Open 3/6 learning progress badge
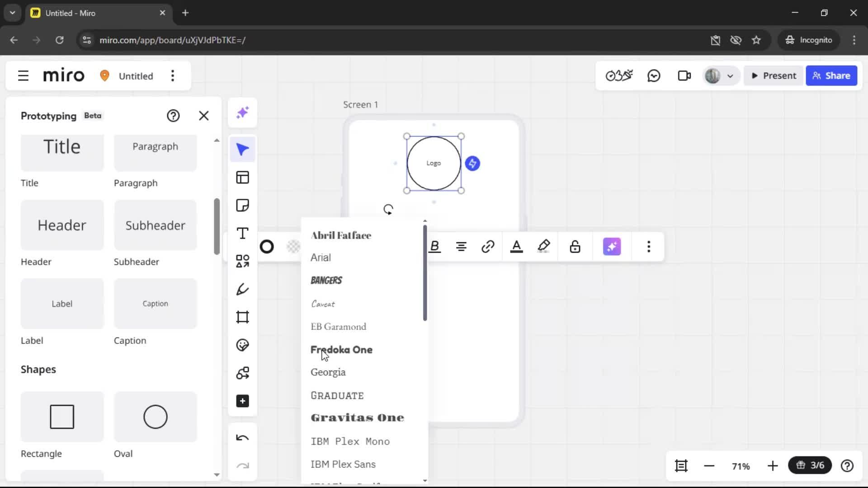 click(x=810, y=465)
